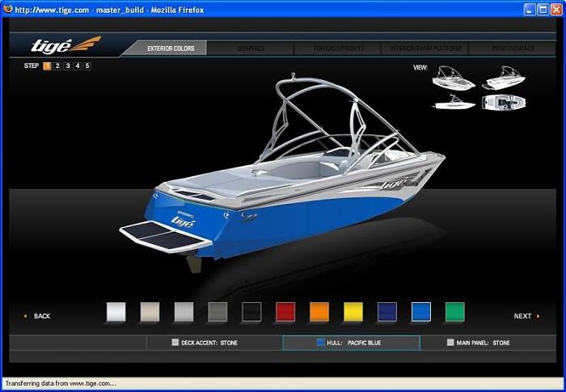566x392 pixels.
Task: Jump to step 3
Action: [x=67, y=66]
